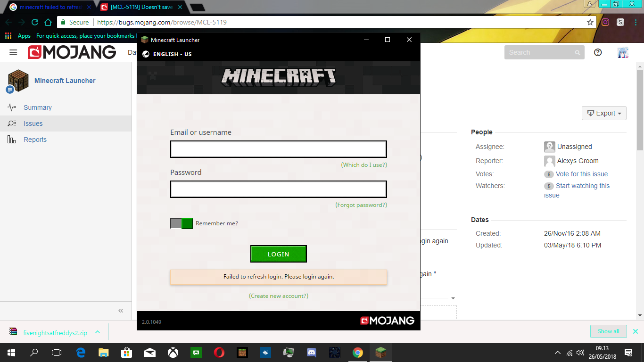Open the user profile avatar menu
Image resolution: width=644 pixels, height=362 pixels.
tap(623, 52)
